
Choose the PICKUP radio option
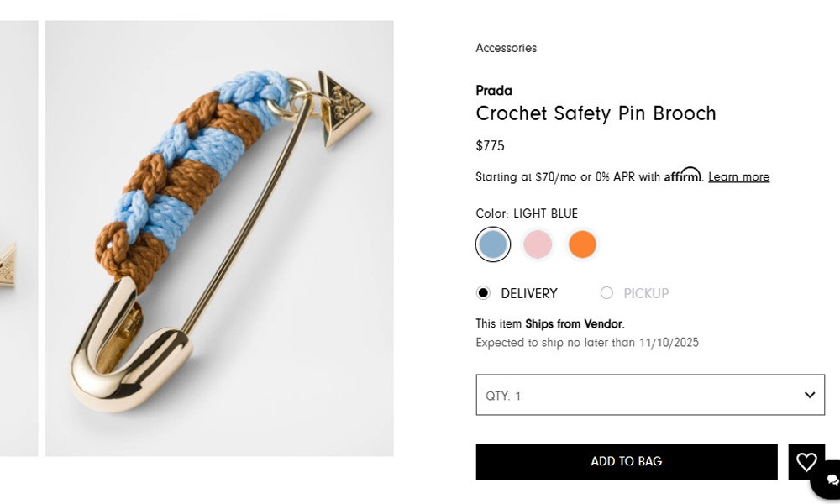point(606,293)
